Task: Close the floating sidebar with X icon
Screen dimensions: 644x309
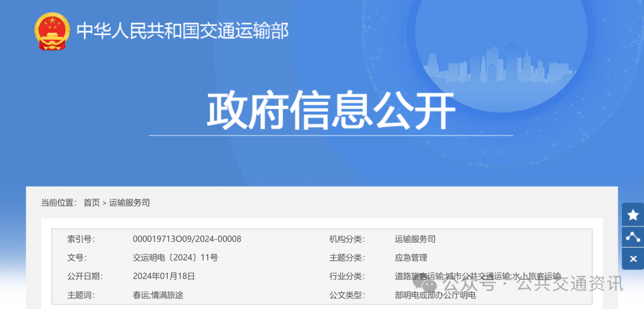Action: click(633, 259)
